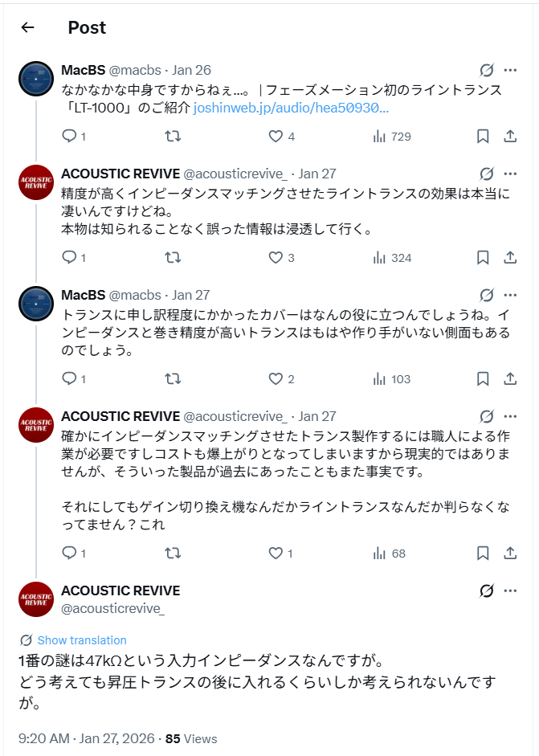The width and height of the screenshot is (539, 756).
Task: View analytics showing 324 views
Action: pos(392,258)
